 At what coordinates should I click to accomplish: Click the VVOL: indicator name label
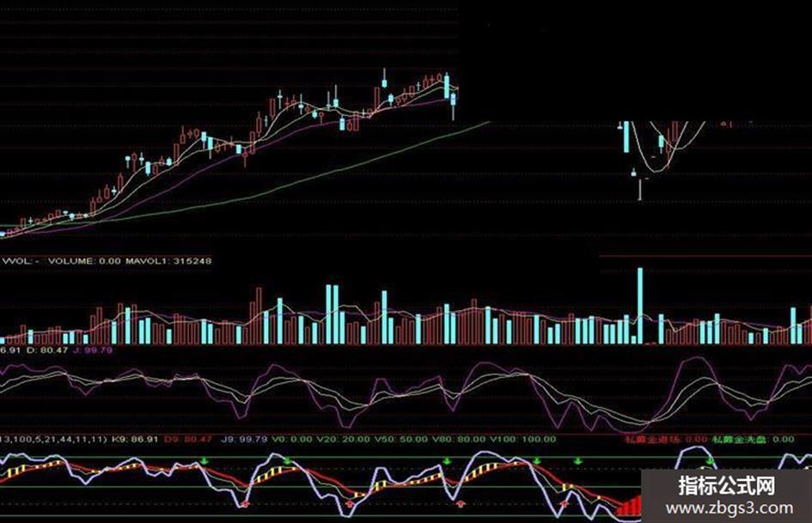click(x=19, y=261)
